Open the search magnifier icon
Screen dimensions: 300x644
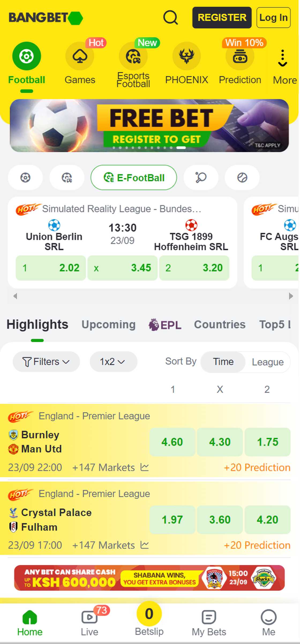click(170, 18)
